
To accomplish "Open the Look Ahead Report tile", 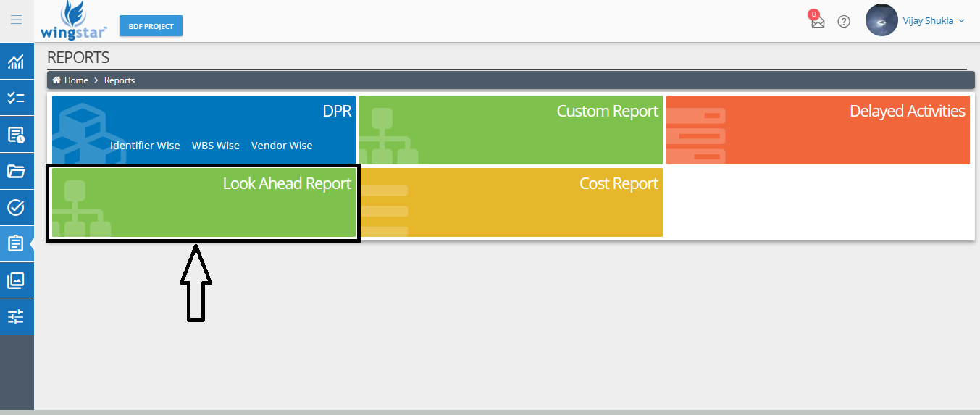I will [204, 202].
